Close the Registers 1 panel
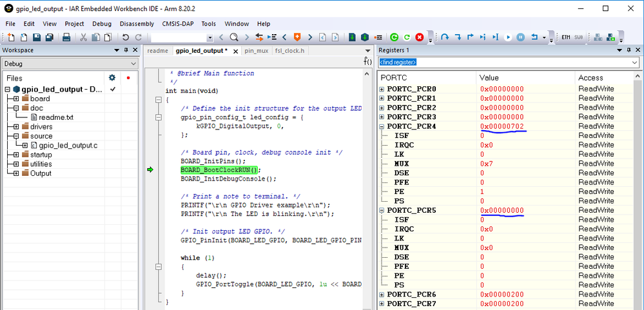Screen dimensions: 644x310 [x=638, y=50]
